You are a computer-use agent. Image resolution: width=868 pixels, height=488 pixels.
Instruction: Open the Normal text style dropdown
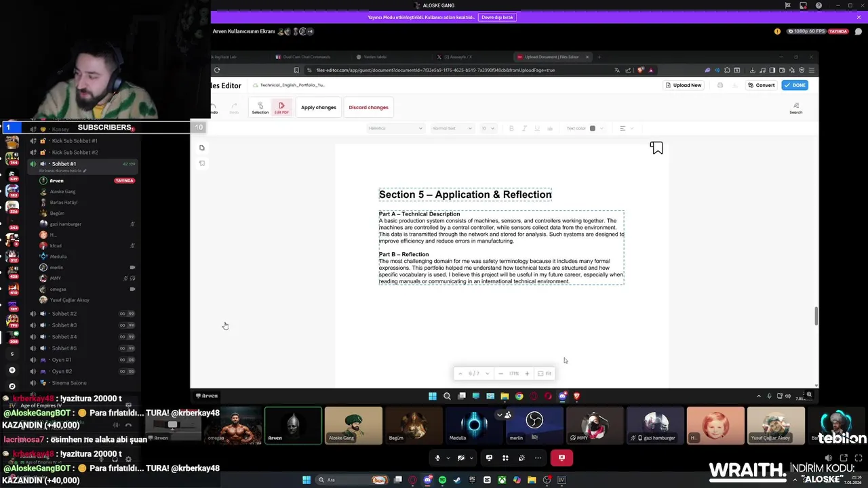tap(453, 128)
